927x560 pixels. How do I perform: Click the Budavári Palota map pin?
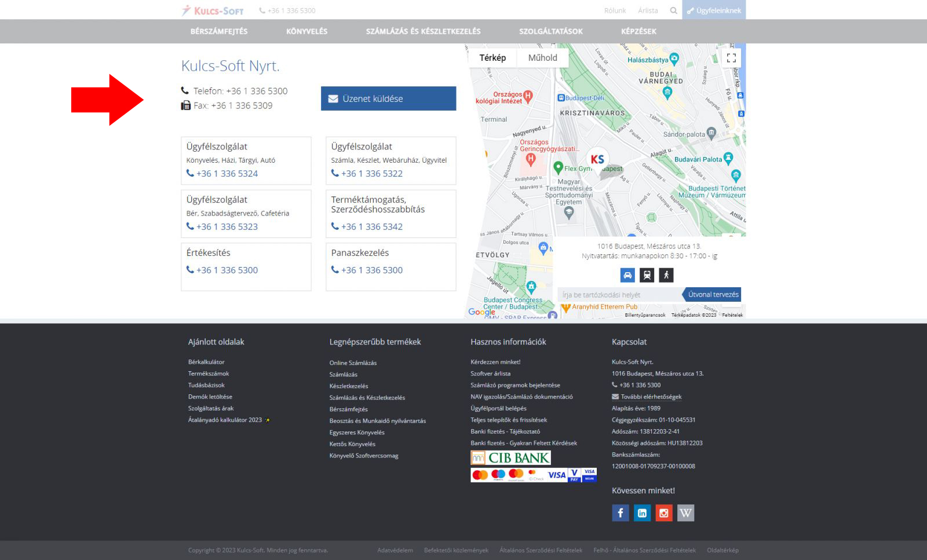[x=728, y=158]
